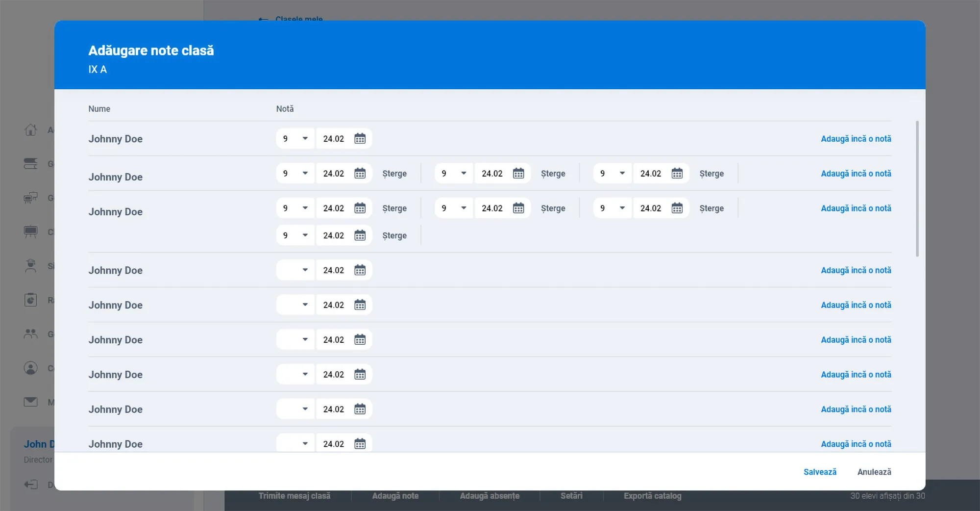Cancel dialog with Anulează button
The image size is (980, 511).
pos(874,472)
